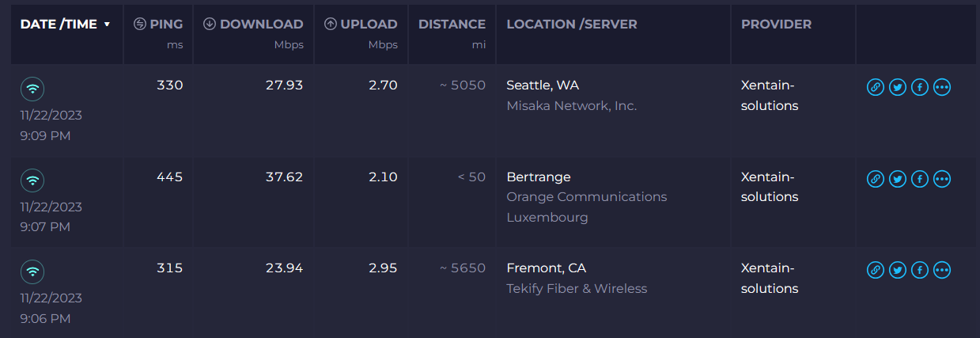Share Bertrange result on Facebook
980x338 pixels.
point(919,179)
